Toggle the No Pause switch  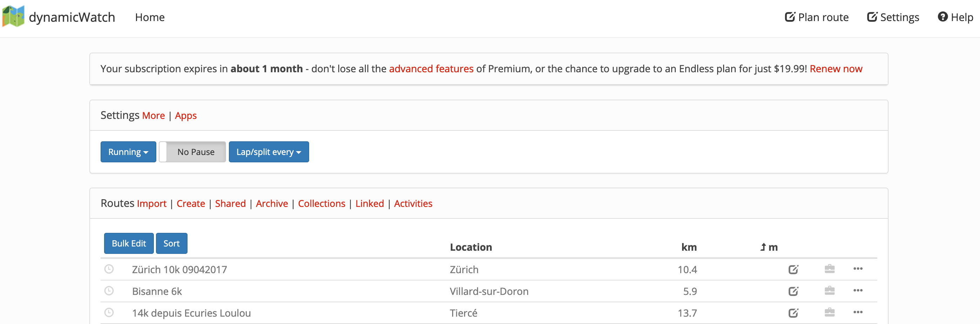click(x=192, y=152)
